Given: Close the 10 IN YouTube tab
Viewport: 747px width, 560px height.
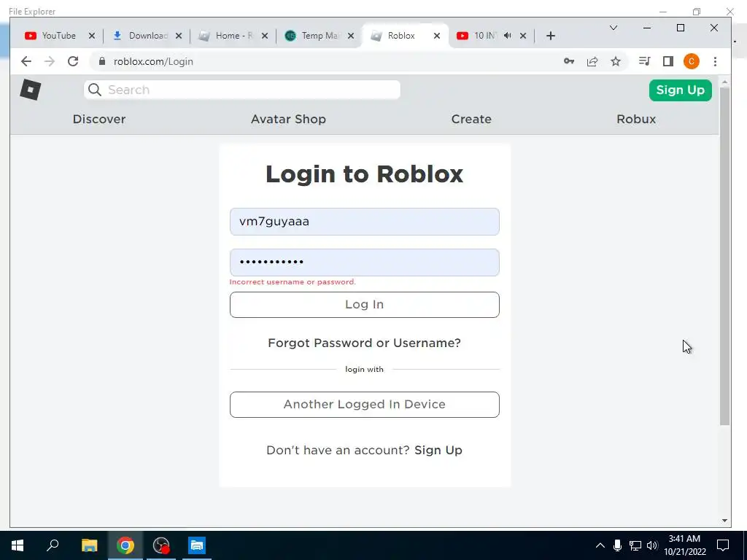Looking at the screenshot, I should point(523,36).
